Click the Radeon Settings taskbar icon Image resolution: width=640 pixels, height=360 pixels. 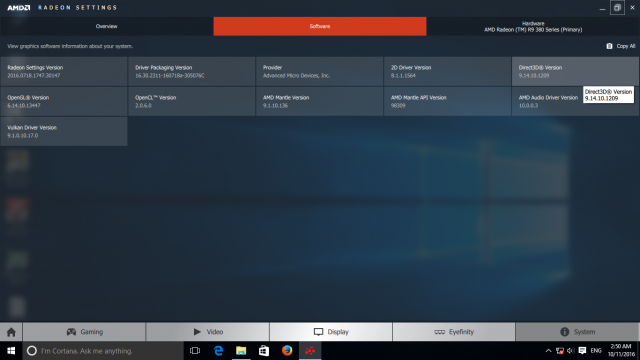click(x=310, y=351)
